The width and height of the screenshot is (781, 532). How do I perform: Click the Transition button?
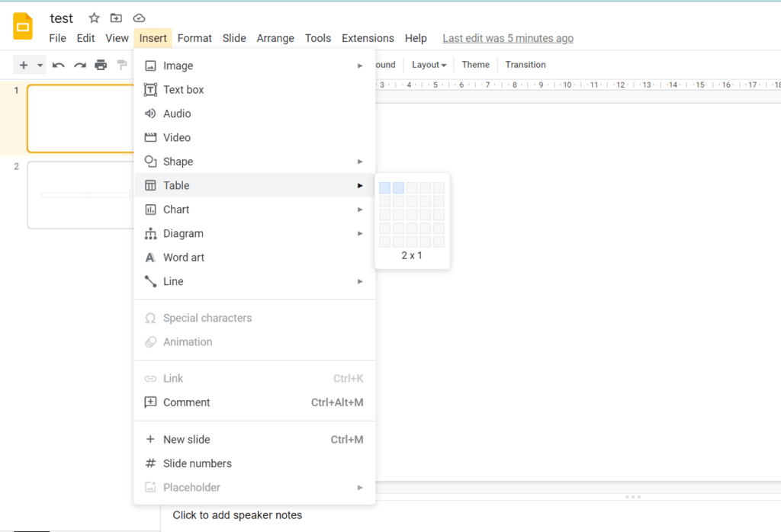pos(525,65)
